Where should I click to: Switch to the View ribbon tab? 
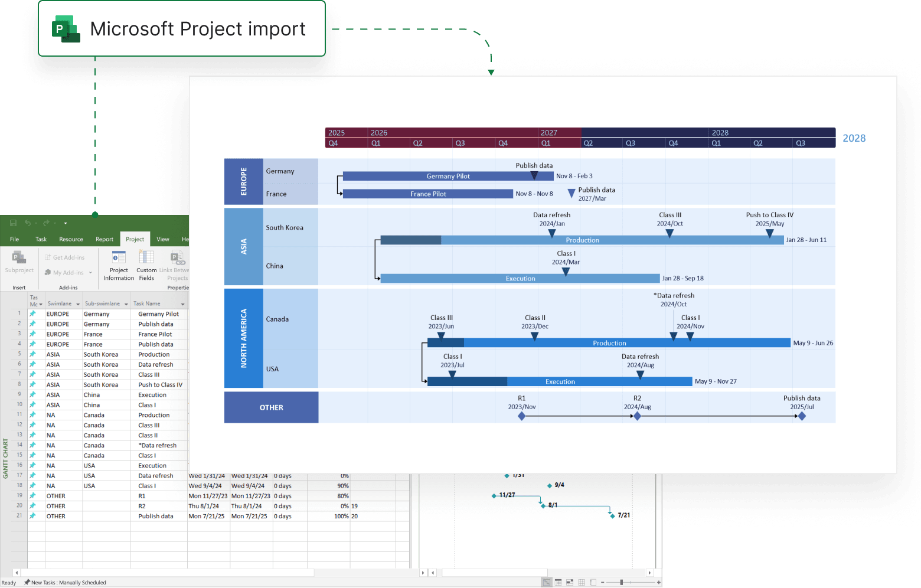[x=163, y=239]
